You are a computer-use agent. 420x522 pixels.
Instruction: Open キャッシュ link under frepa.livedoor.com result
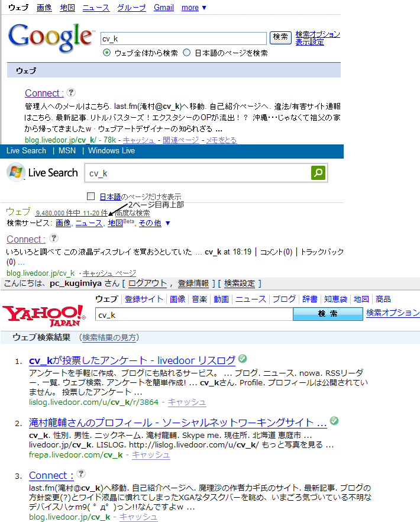pos(151,455)
